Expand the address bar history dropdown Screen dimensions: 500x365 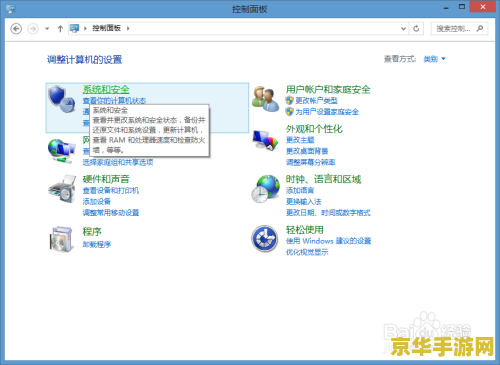point(403,29)
